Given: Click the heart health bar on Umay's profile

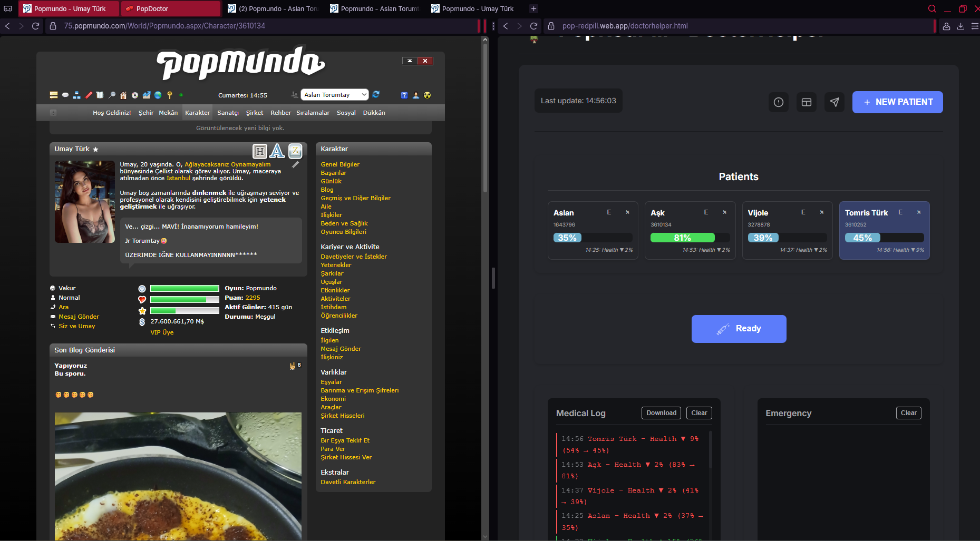Looking at the screenshot, I should pos(185,299).
